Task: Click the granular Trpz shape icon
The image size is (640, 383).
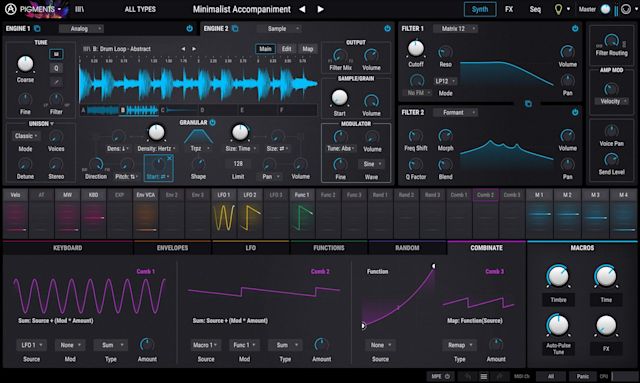Action: (x=198, y=136)
